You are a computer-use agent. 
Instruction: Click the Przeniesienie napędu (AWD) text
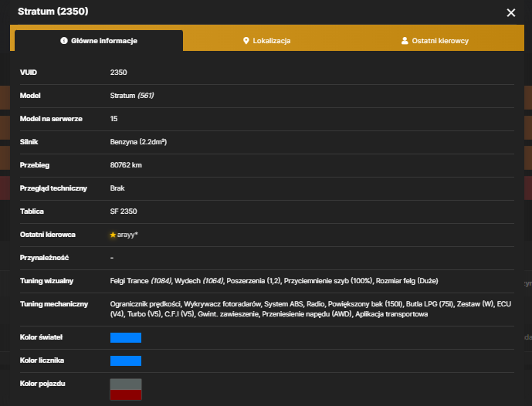307,314
